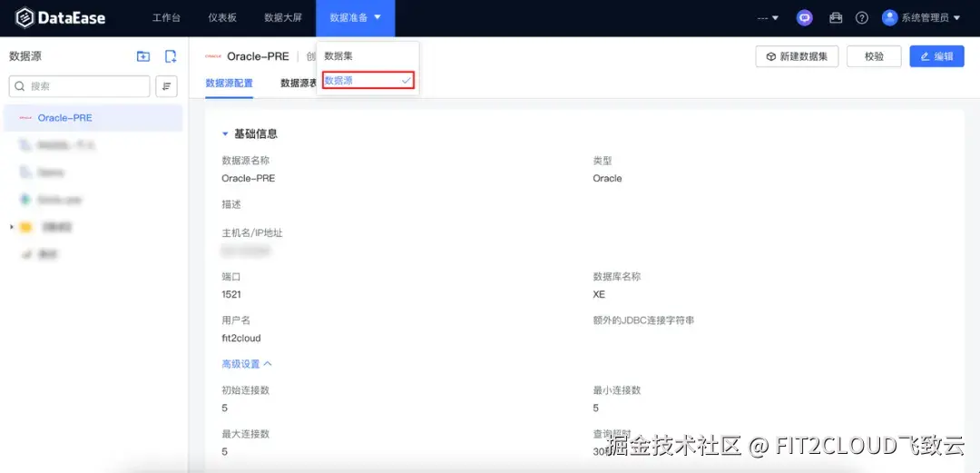Click the user avatar icon
Screen dimensions: 980x473
889,17
